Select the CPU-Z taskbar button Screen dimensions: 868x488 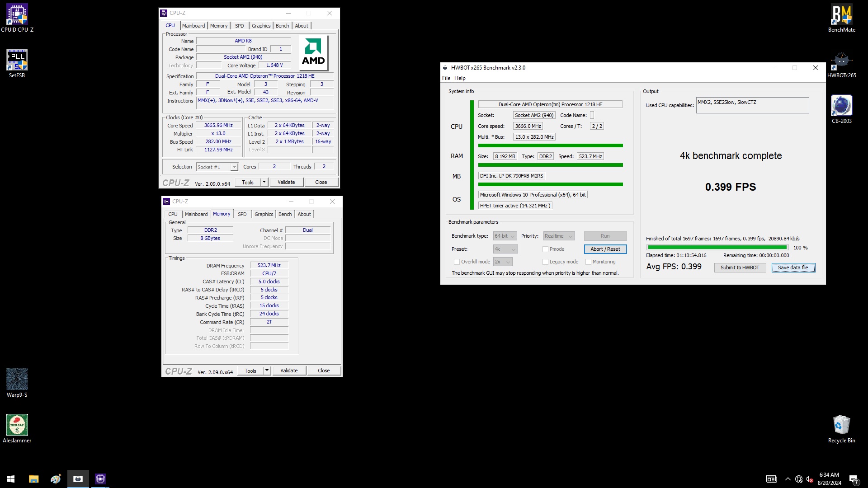pyautogui.click(x=100, y=479)
